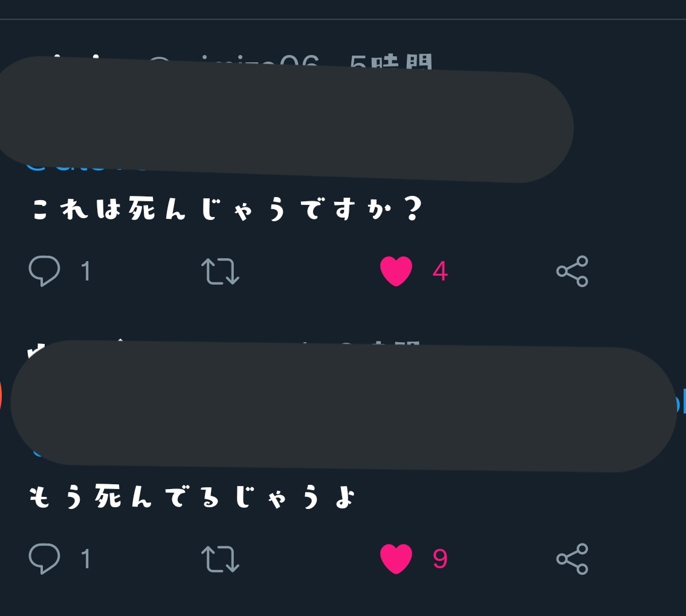Open the blue link at right edge of second tweet

pos(681,403)
